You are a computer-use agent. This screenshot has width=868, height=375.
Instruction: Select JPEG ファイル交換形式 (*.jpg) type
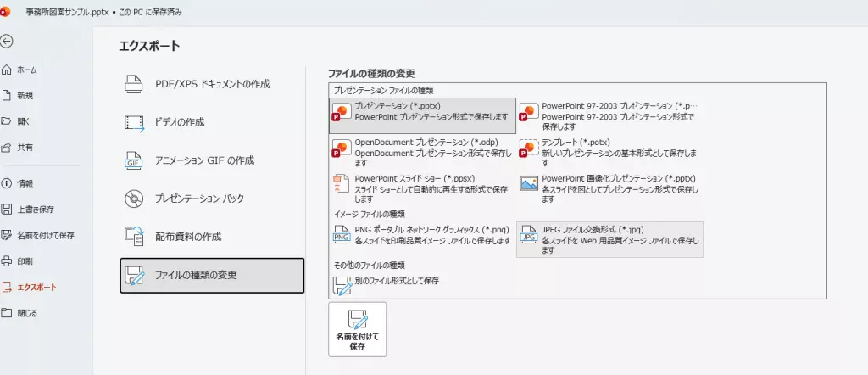pos(610,239)
